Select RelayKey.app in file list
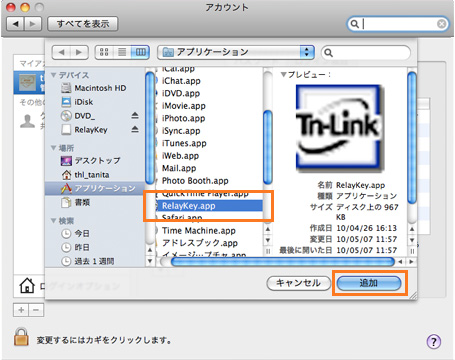Viewport: 455px width, 360px height. tap(209, 206)
